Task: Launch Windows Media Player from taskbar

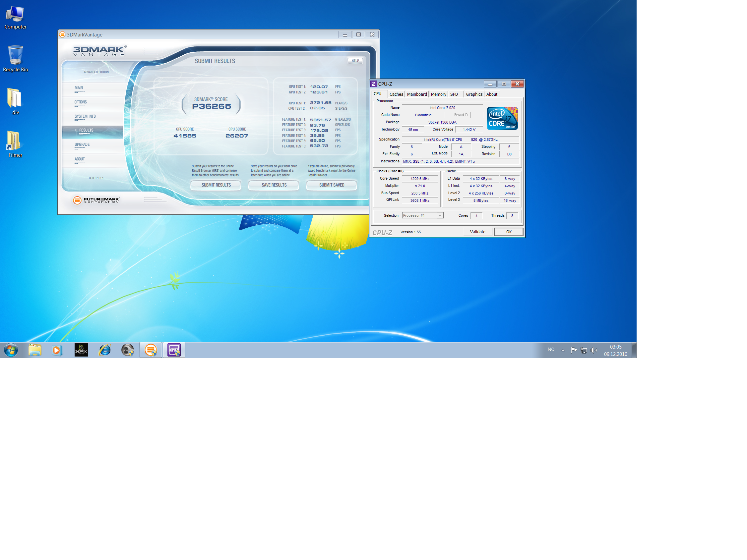Action: [57, 350]
